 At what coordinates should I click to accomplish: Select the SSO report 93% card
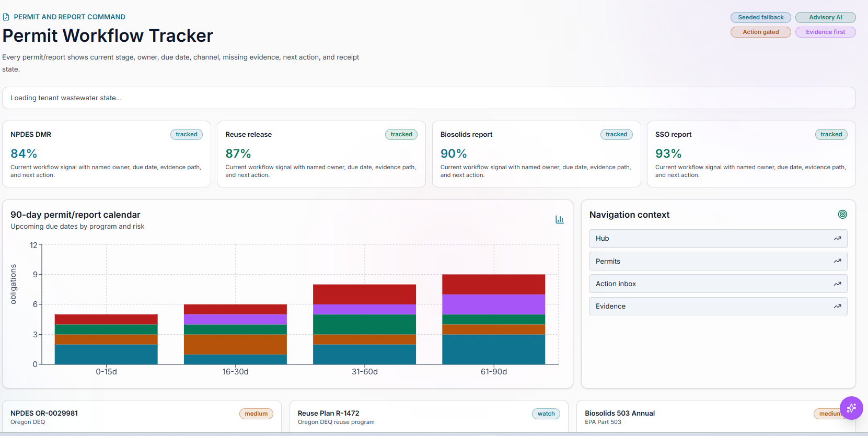click(751, 154)
